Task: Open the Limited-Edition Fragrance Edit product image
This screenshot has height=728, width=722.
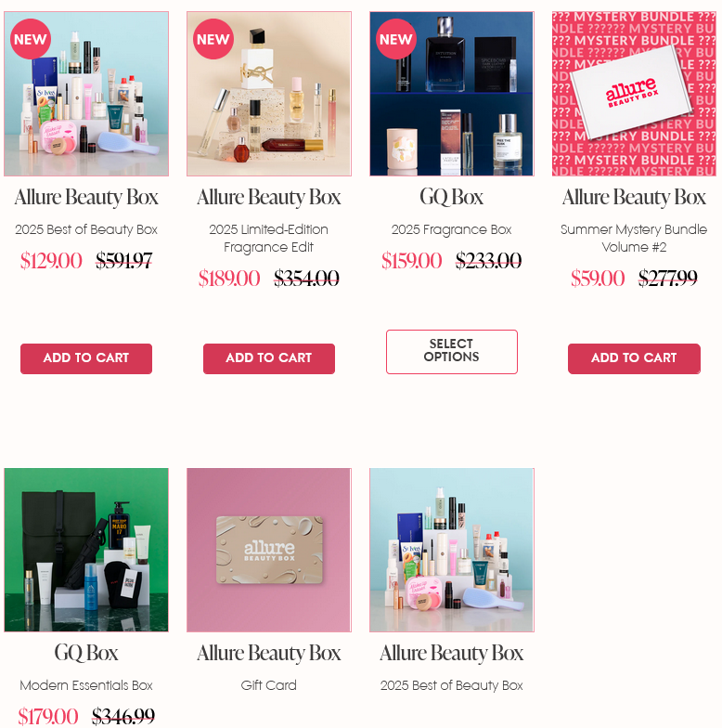Action: [269, 94]
